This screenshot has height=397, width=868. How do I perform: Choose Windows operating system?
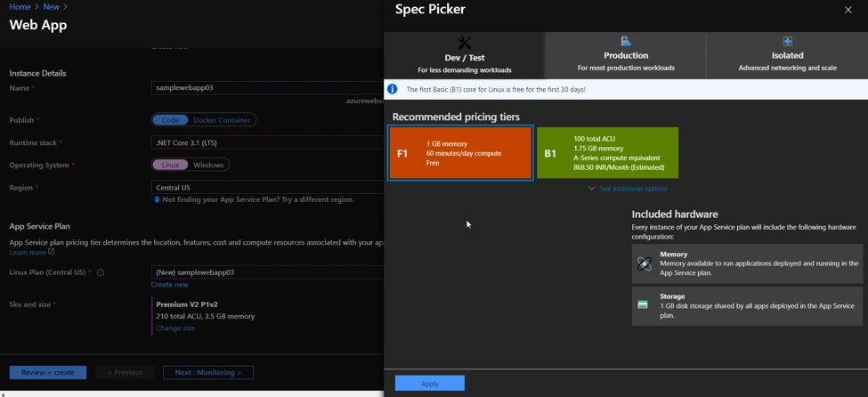pyautogui.click(x=208, y=165)
